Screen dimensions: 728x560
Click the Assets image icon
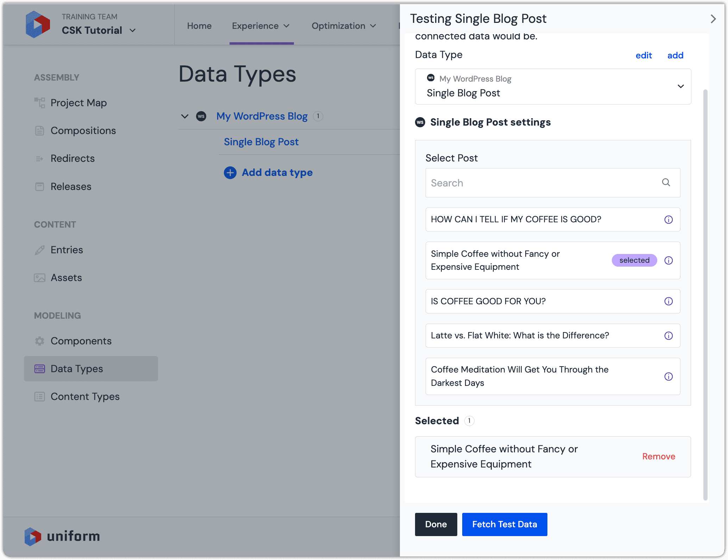39,278
